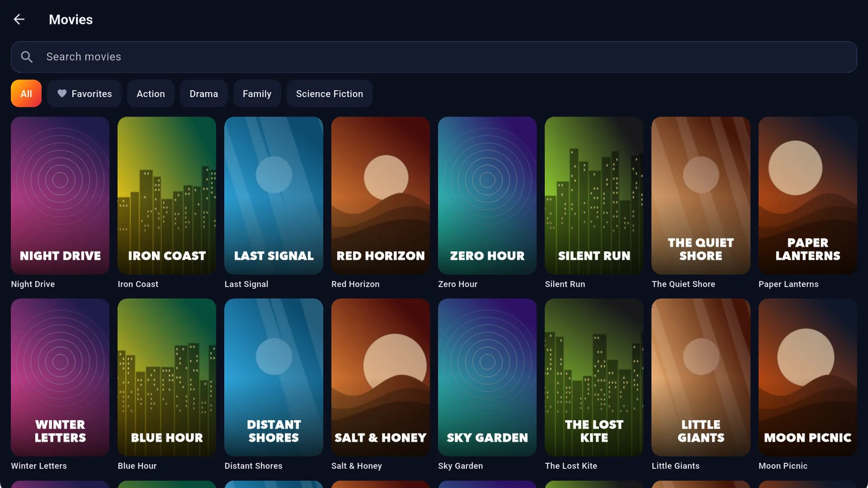Open the Distant Shores poster
The image size is (868, 488).
point(274,377)
